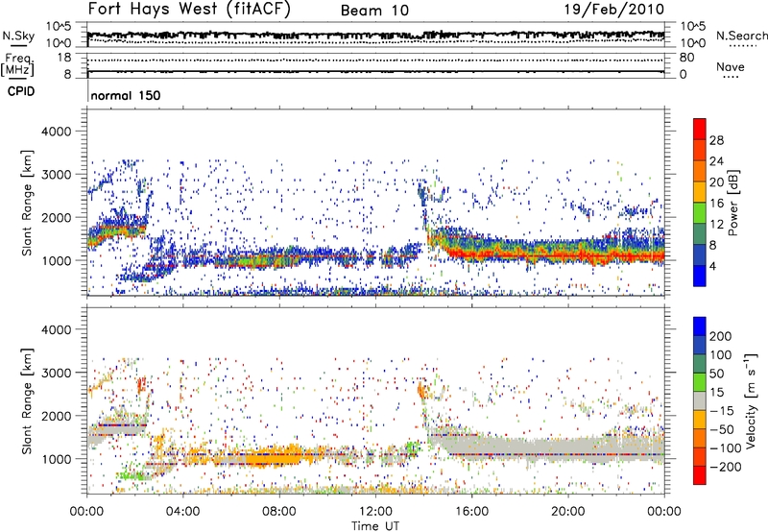Pick the bright blue bottom segment of Power bar
Viewport: 768px width, 532px height.
click(x=700, y=276)
